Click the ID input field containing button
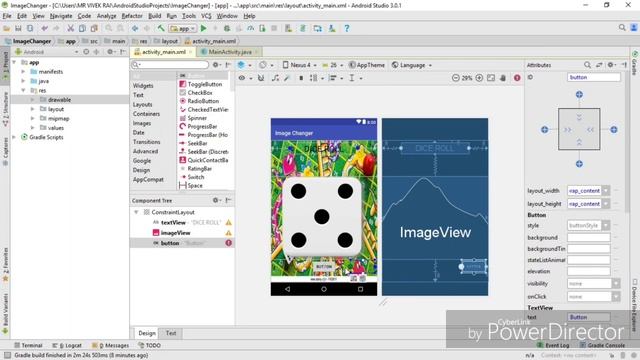 [593, 77]
